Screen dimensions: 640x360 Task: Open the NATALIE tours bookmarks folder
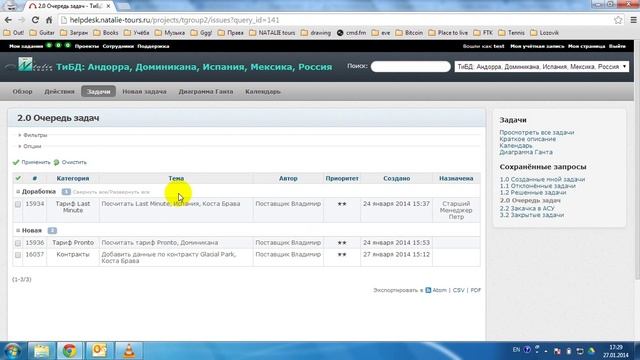(272, 33)
